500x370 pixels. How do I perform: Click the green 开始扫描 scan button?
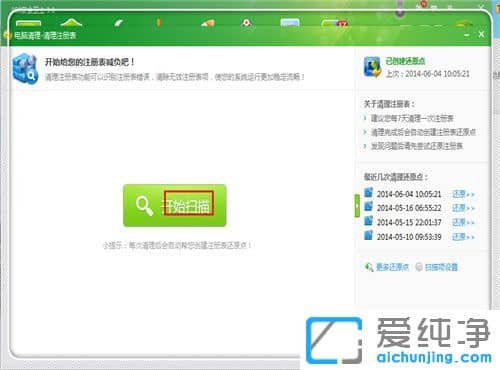175,205
